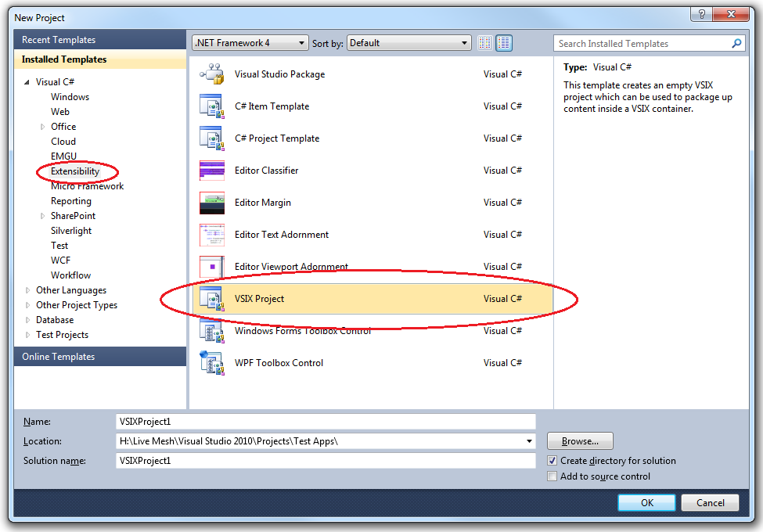
Task: Select the Visual Studio Package label
Action: pos(280,74)
